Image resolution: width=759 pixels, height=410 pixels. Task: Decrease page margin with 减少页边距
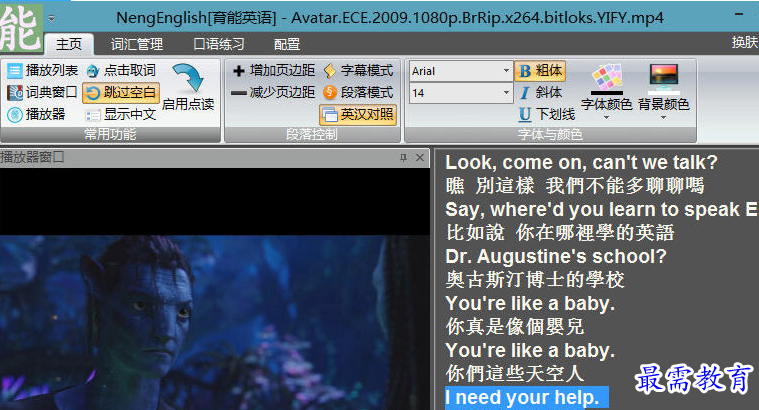point(273,92)
